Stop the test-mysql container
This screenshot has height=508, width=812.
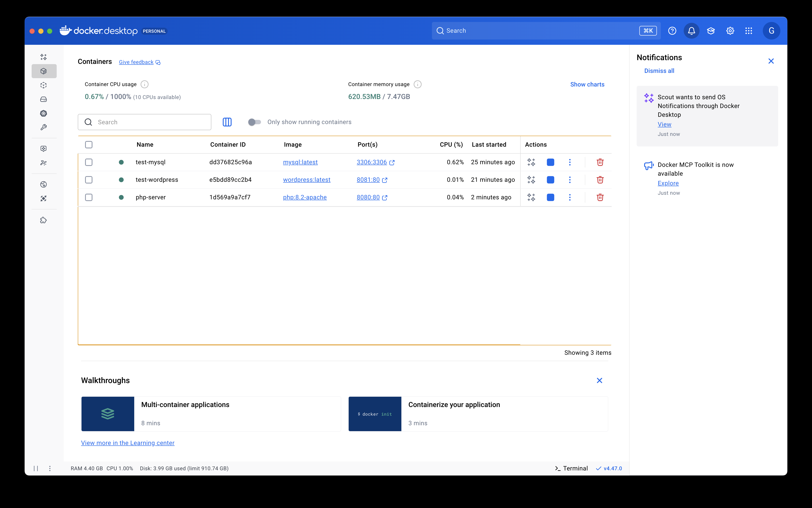click(550, 162)
